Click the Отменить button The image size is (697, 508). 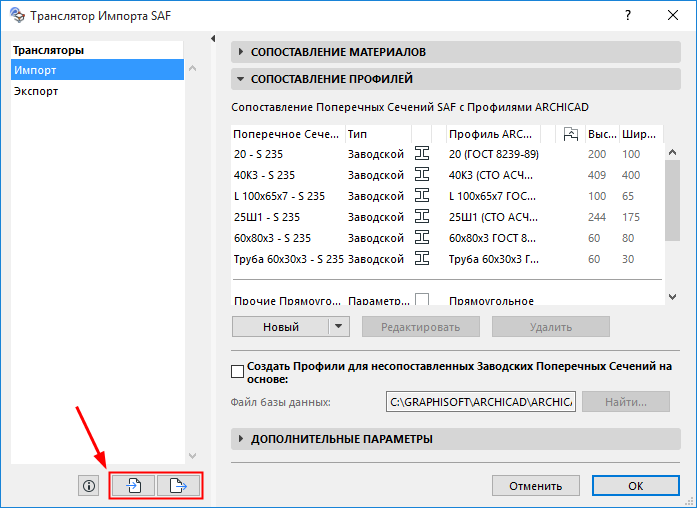[x=535, y=486]
